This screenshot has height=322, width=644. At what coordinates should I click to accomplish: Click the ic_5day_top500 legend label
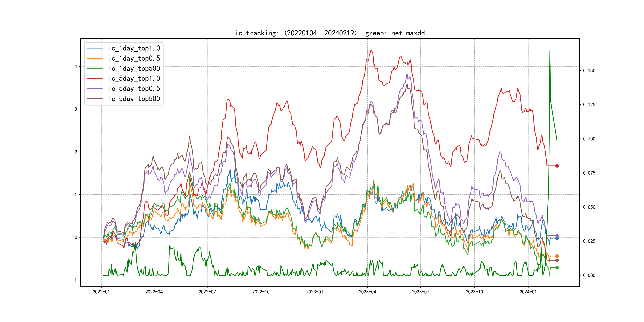[134, 99]
